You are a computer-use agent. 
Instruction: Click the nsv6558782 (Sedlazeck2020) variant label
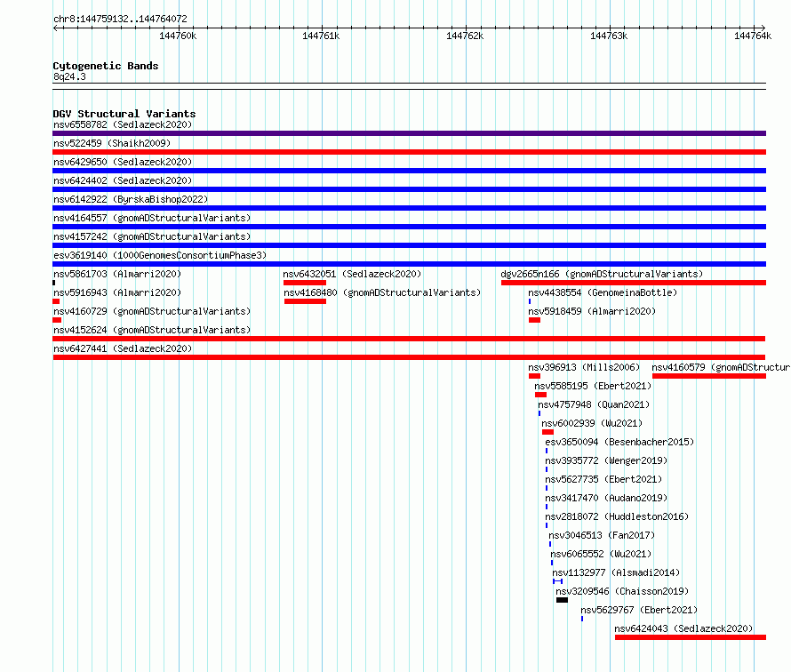click(x=123, y=124)
